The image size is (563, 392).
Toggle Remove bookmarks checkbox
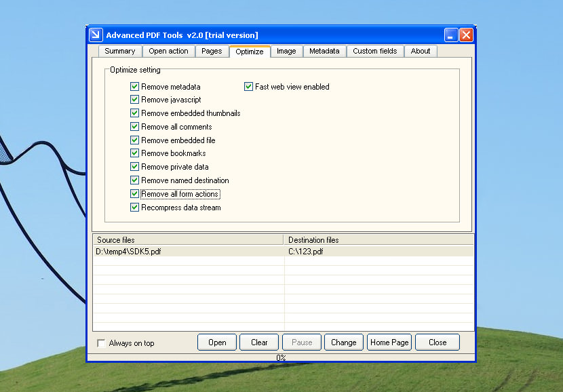pyautogui.click(x=135, y=153)
